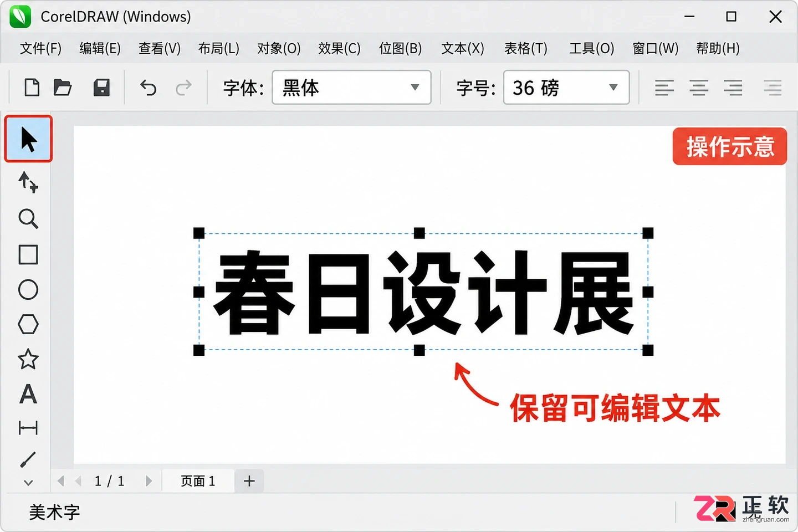Undo the last action
This screenshot has height=532, width=798.
click(x=148, y=88)
